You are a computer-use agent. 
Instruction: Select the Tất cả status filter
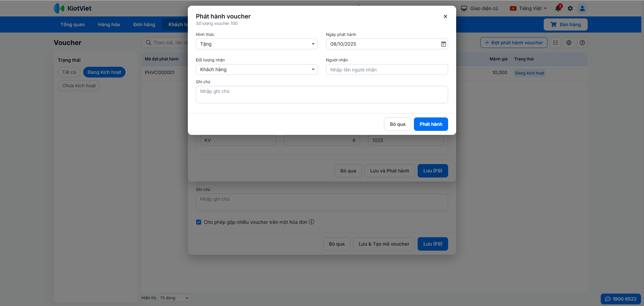pos(69,72)
